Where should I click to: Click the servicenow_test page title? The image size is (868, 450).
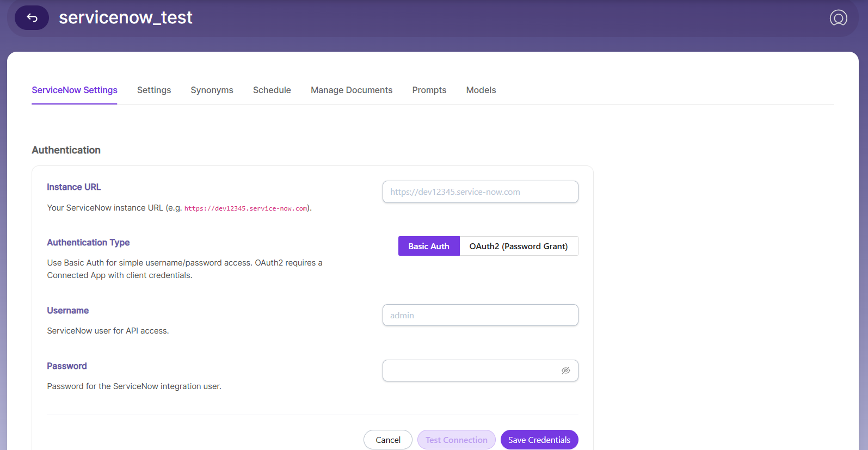[126, 17]
